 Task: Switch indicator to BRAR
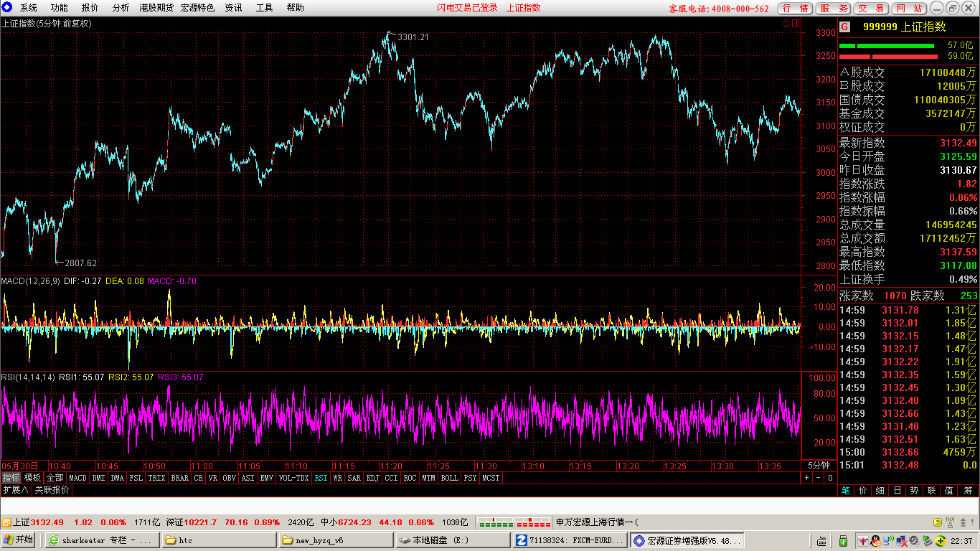[180, 478]
